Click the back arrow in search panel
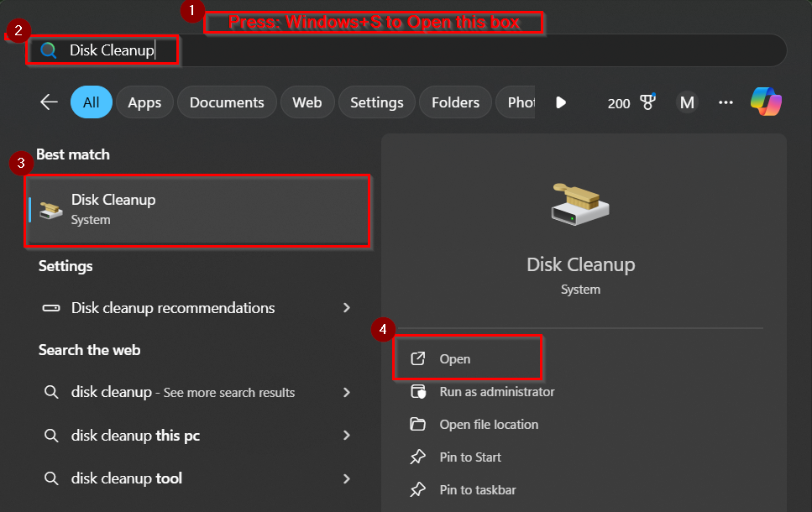Screen dimensions: 812x512 50,102
